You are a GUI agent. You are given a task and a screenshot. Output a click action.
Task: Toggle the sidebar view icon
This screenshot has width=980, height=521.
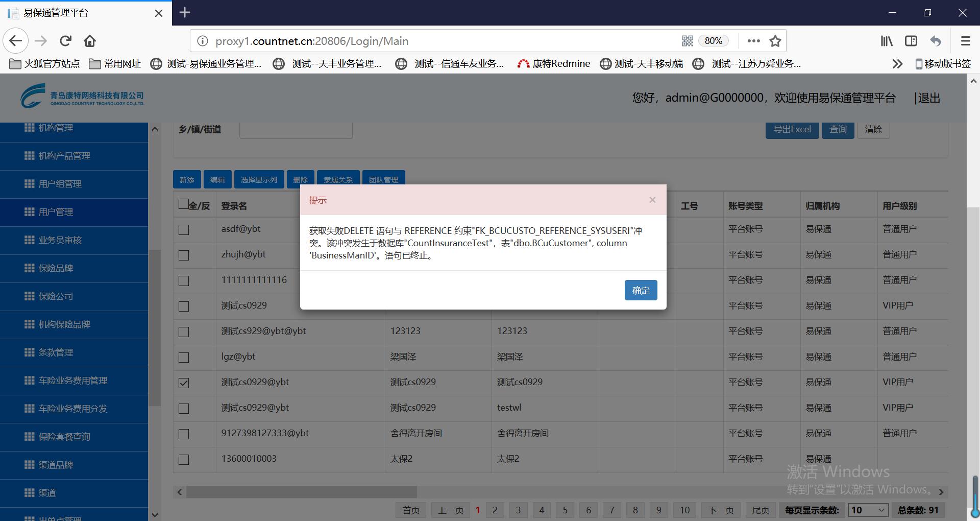(911, 41)
